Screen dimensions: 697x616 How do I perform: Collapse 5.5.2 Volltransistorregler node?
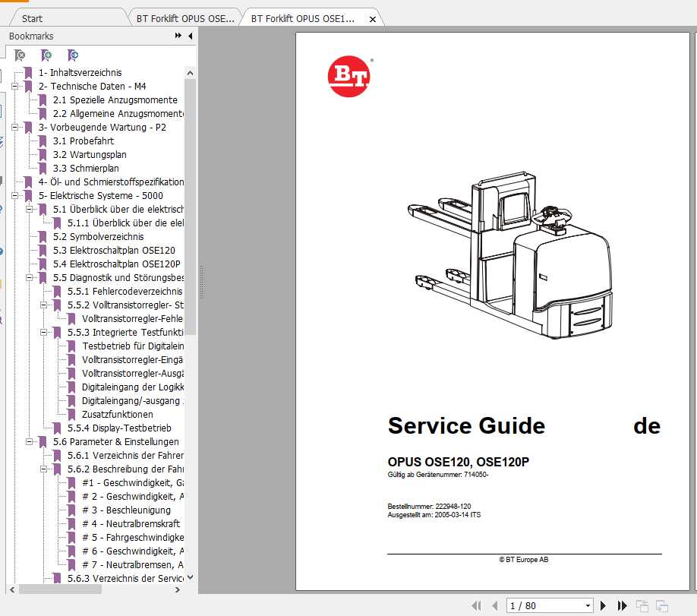[x=43, y=305]
